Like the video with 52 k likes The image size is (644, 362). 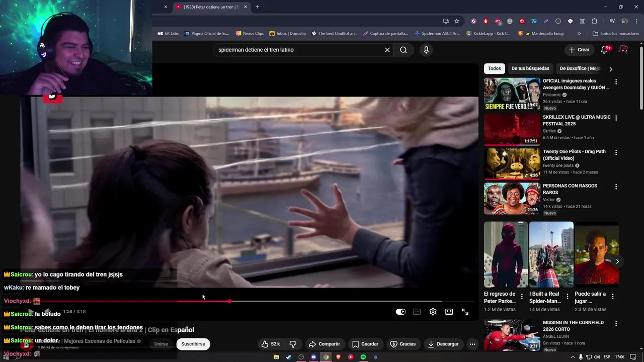[x=270, y=344]
